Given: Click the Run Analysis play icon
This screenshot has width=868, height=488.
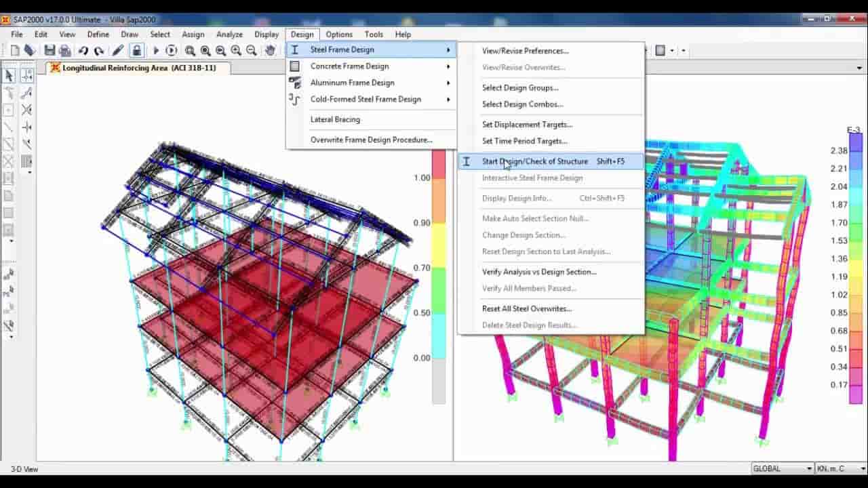Looking at the screenshot, I should (155, 49).
